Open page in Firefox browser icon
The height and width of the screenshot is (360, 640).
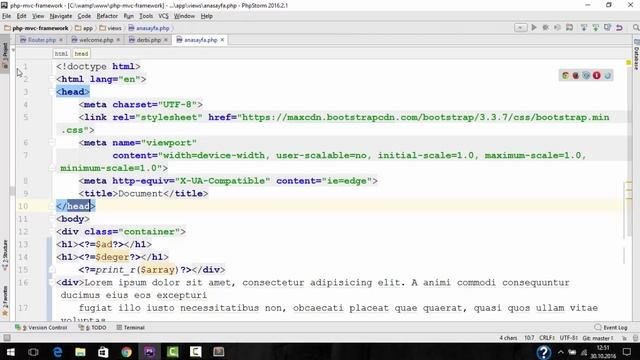[x=576, y=76]
